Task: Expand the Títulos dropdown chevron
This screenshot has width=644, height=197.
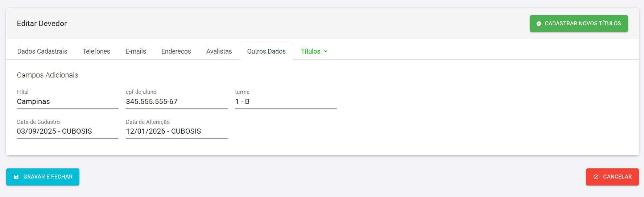Action: point(326,51)
